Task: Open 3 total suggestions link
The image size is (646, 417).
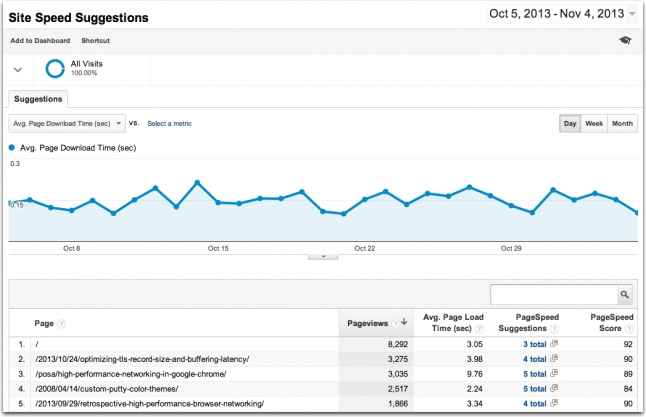Action: click(x=535, y=344)
